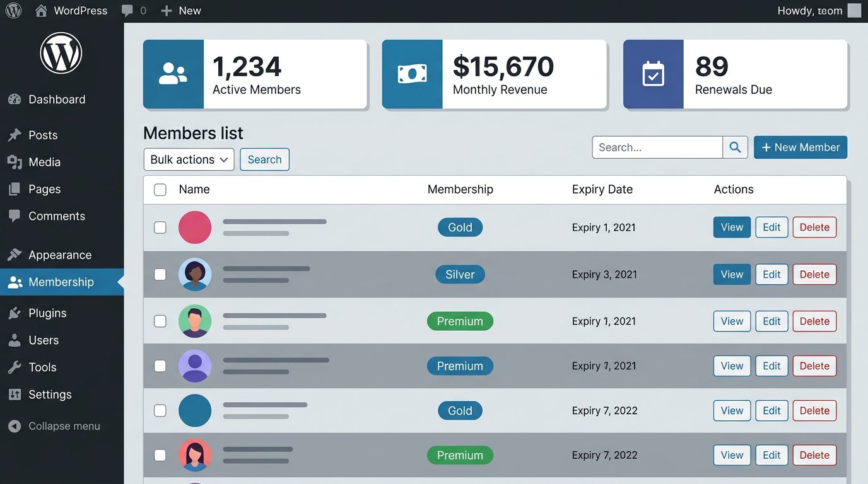Check the box for Gold Expiry 7, 2022 row
The image size is (868, 484).
pos(160,411)
